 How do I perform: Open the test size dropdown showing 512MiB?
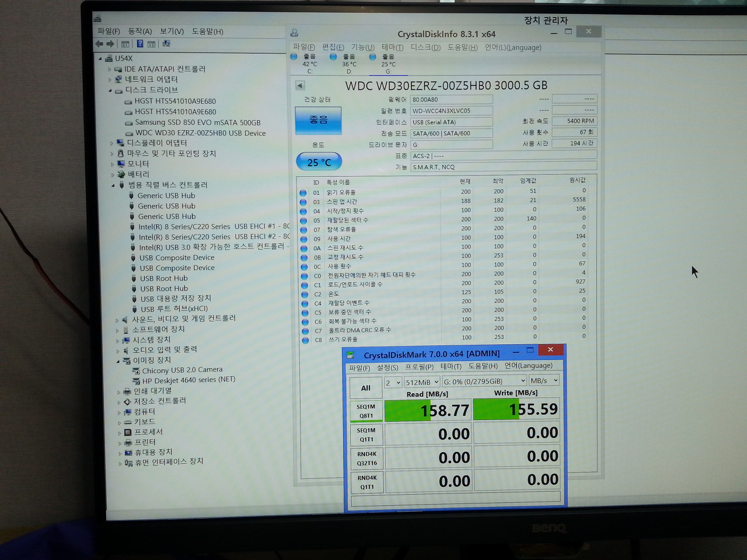(x=422, y=382)
